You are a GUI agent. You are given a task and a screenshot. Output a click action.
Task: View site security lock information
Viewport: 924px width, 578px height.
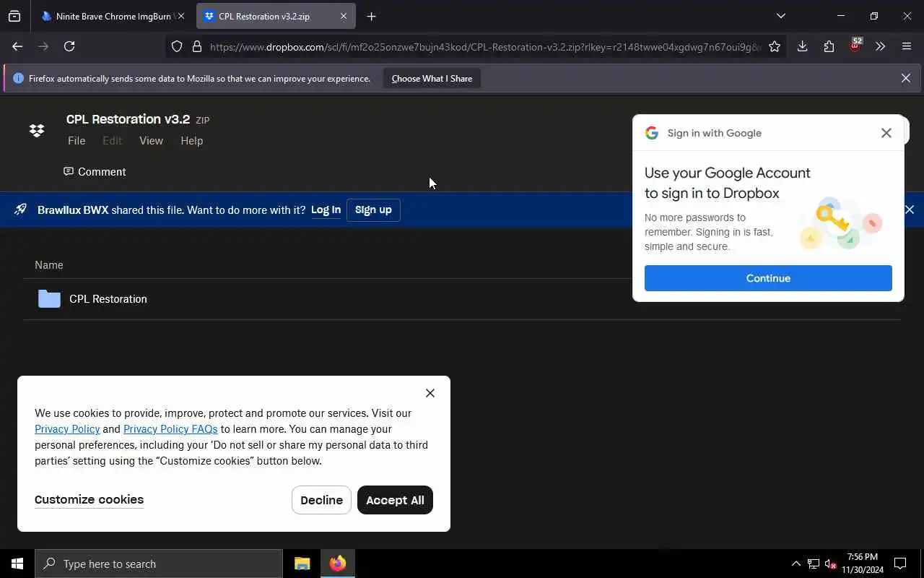pyautogui.click(x=196, y=47)
